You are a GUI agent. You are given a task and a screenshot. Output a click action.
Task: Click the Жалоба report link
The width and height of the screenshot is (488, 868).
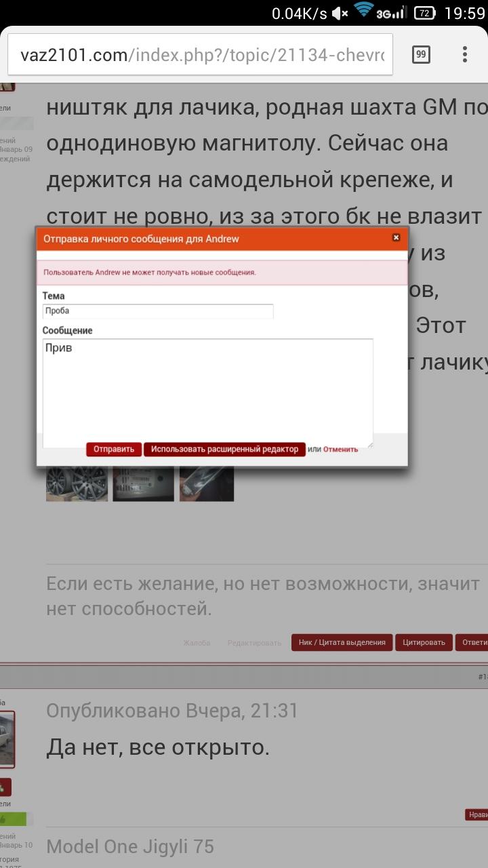coord(197,642)
